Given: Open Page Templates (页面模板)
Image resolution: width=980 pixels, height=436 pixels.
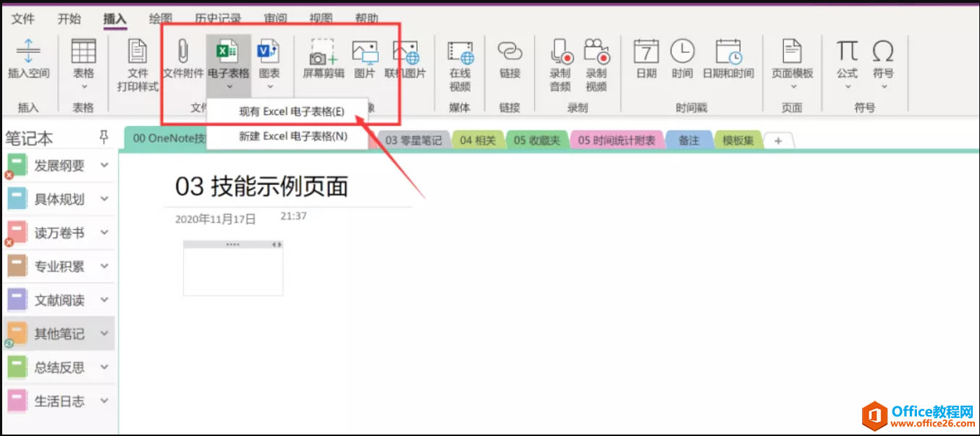Looking at the screenshot, I should 792,51.
